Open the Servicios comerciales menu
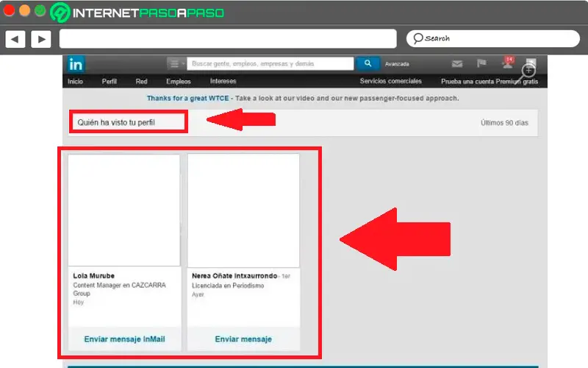The image size is (588, 368). 391,81
